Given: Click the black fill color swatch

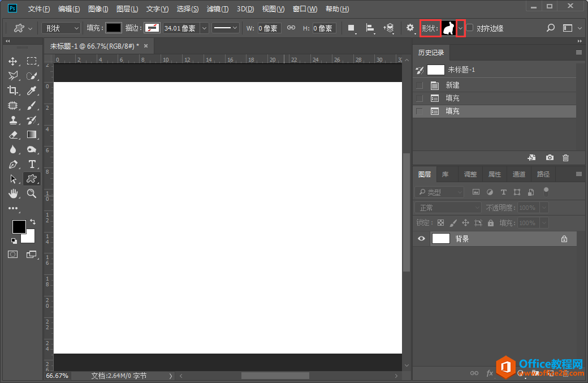Looking at the screenshot, I should pyautogui.click(x=114, y=28).
